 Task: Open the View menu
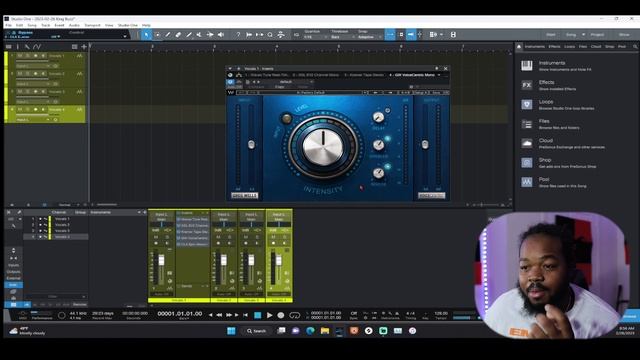click(109, 25)
